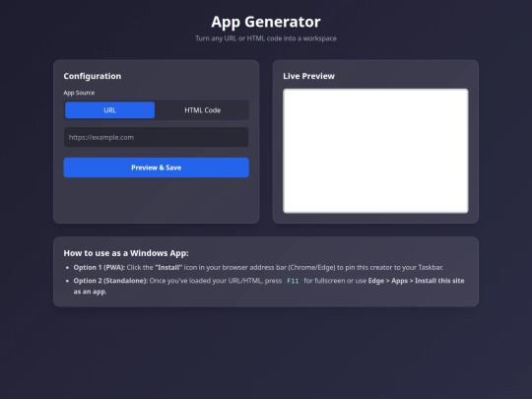Click the 'Option 2 (Standalone):' text
Viewport: 532px width, 399px height.
click(110, 281)
